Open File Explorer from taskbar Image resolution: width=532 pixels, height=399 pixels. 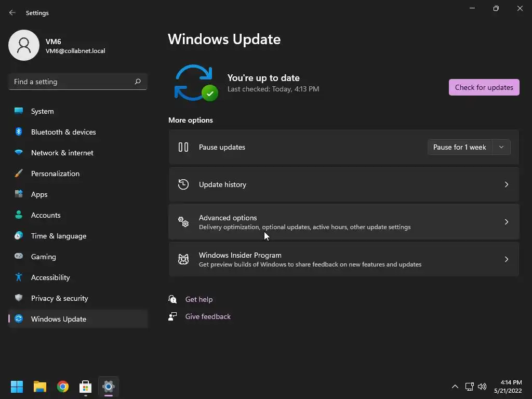click(x=39, y=387)
